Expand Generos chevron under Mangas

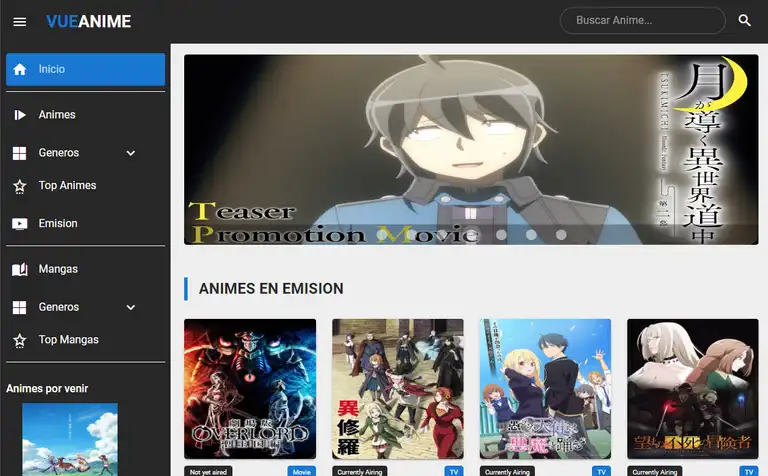tap(131, 308)
